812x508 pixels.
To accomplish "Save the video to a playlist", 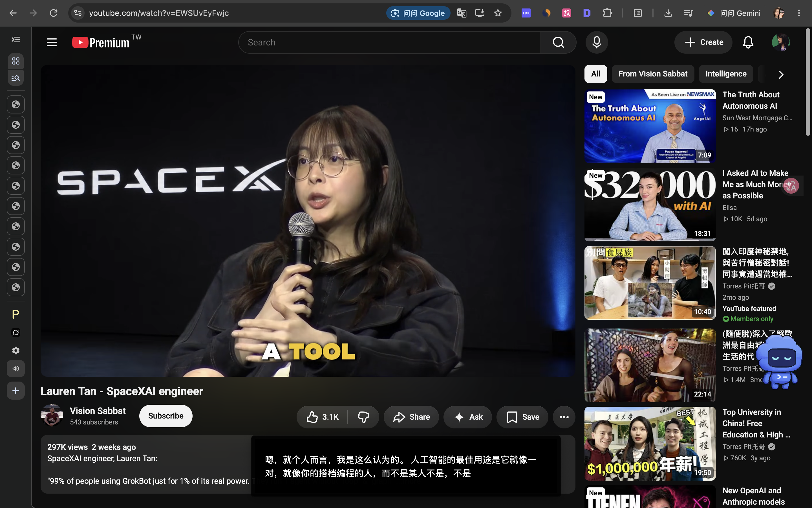I will (522, 417).
